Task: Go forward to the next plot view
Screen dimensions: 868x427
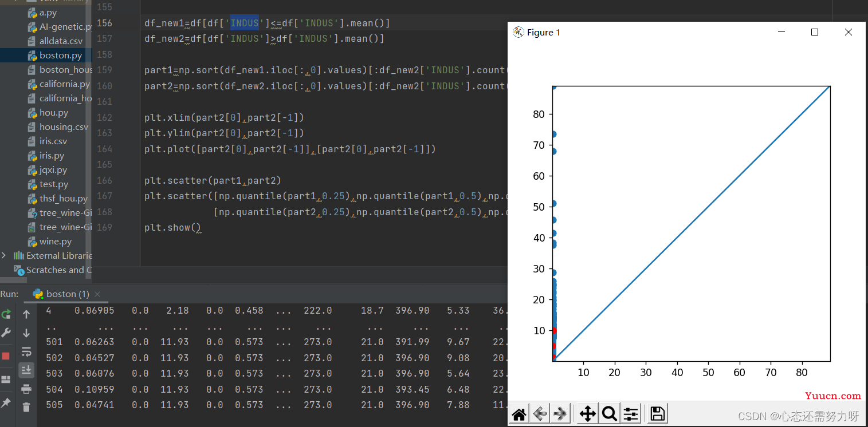Action: click(560, 414)
